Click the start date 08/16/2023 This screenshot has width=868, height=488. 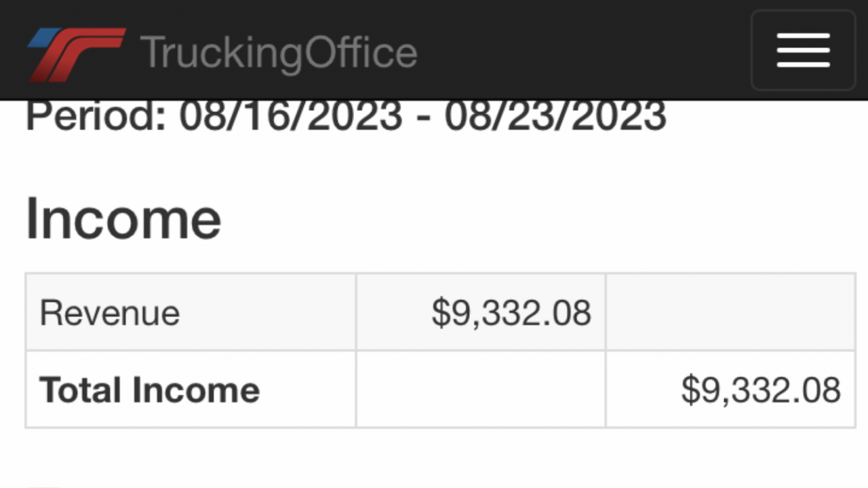290,117
